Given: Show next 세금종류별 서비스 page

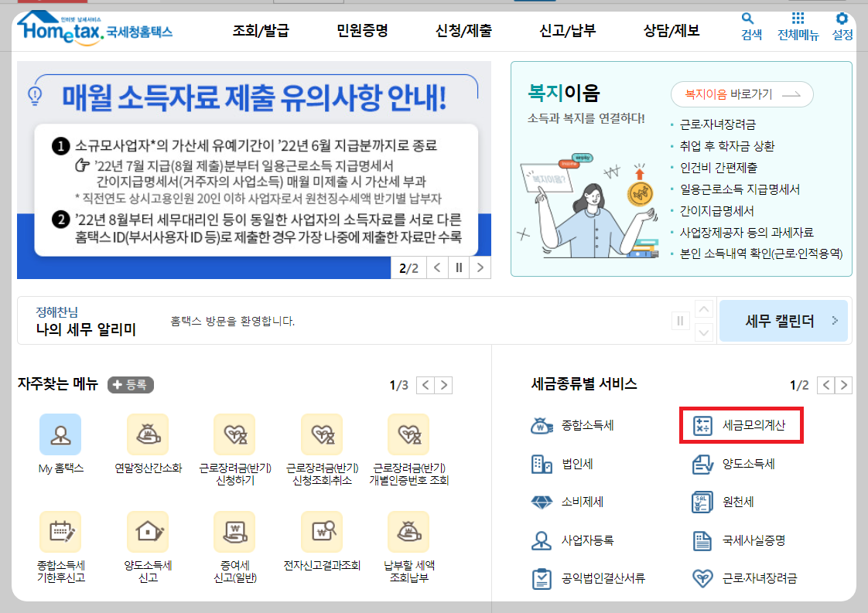Looking at the screenshot, I should point(842,385).
